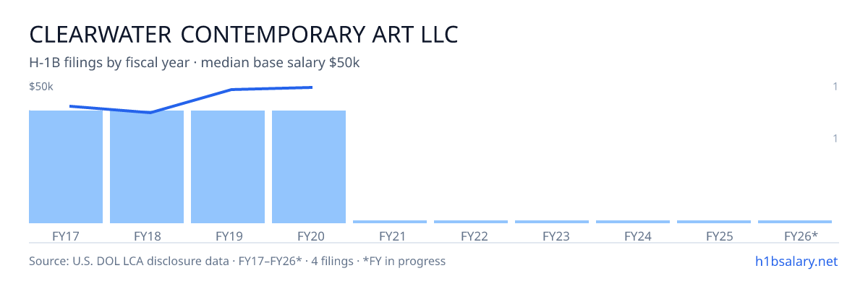868x289 pixels.
Task: Click the FY21 thin bar
Action: [x=390, y=222]
